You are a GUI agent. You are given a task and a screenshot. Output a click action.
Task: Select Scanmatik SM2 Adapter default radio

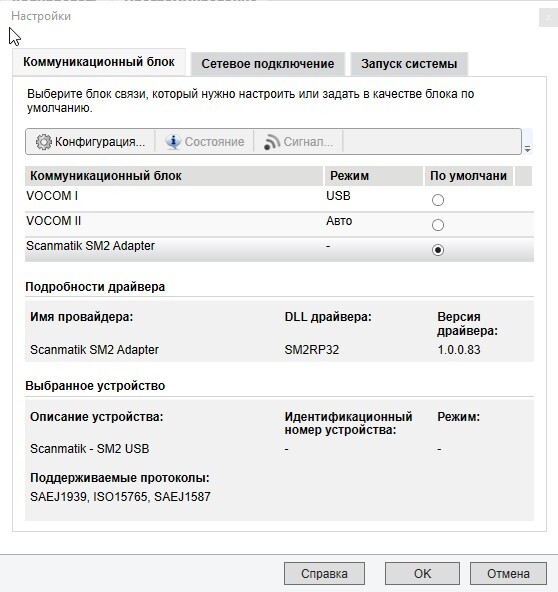coord(438,250)
